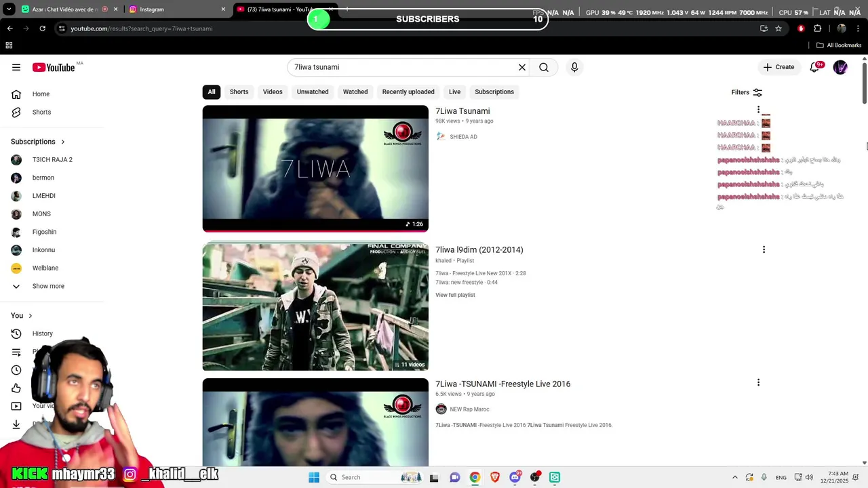Open the 7liwa l9dim (2012-2014) title
868x488 pixels.
click(479, 250)
